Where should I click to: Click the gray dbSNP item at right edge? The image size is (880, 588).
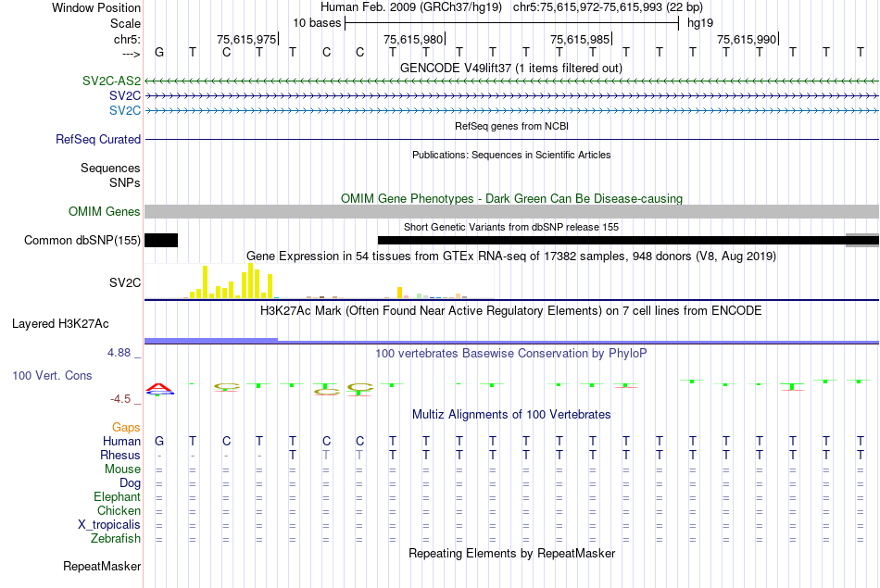pyautogui.click(x=862, y=240)
